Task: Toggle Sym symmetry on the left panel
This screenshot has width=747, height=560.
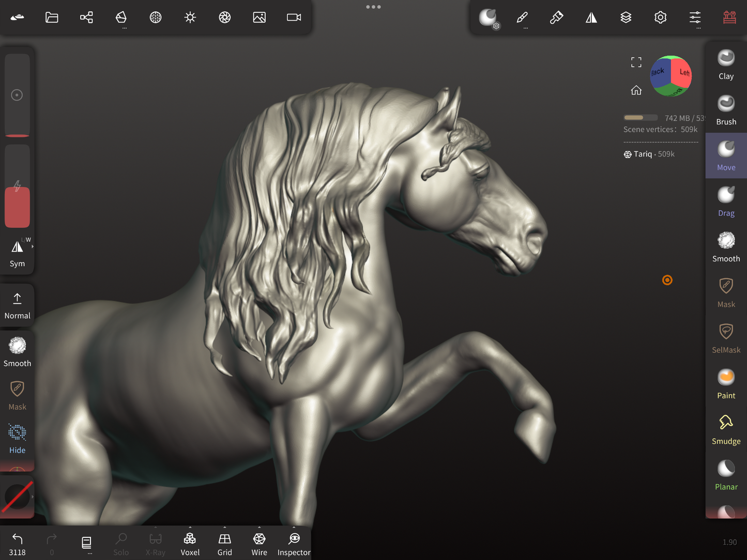Action: (x=17, y=253)
